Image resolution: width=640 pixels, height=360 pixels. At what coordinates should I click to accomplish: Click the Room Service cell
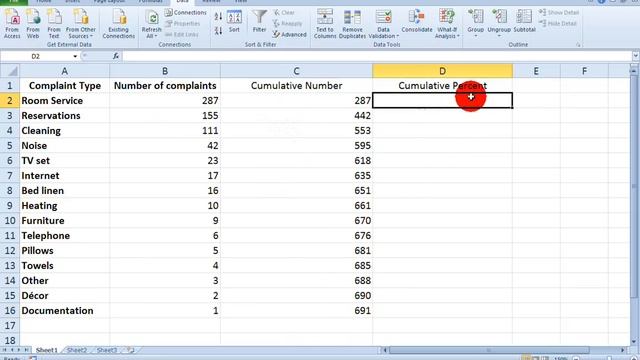(x=64, y=101)
